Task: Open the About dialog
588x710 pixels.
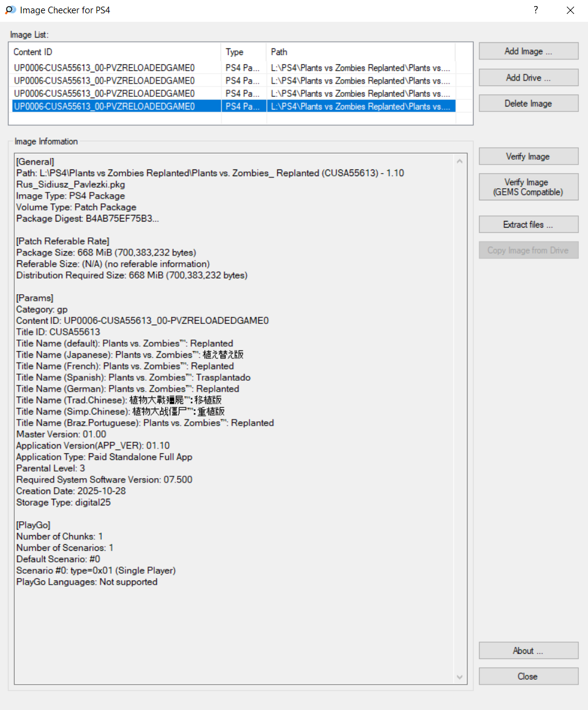Action: [x=528, y=651]
